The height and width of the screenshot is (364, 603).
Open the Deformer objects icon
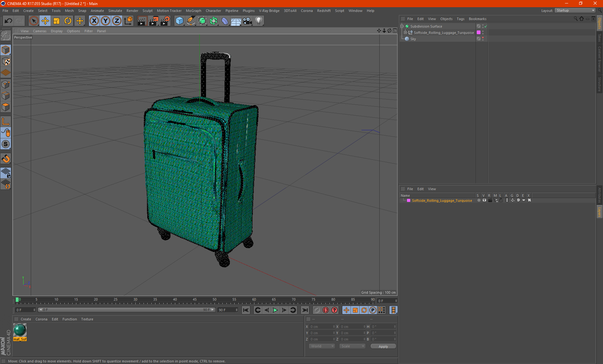pos(225,21)
